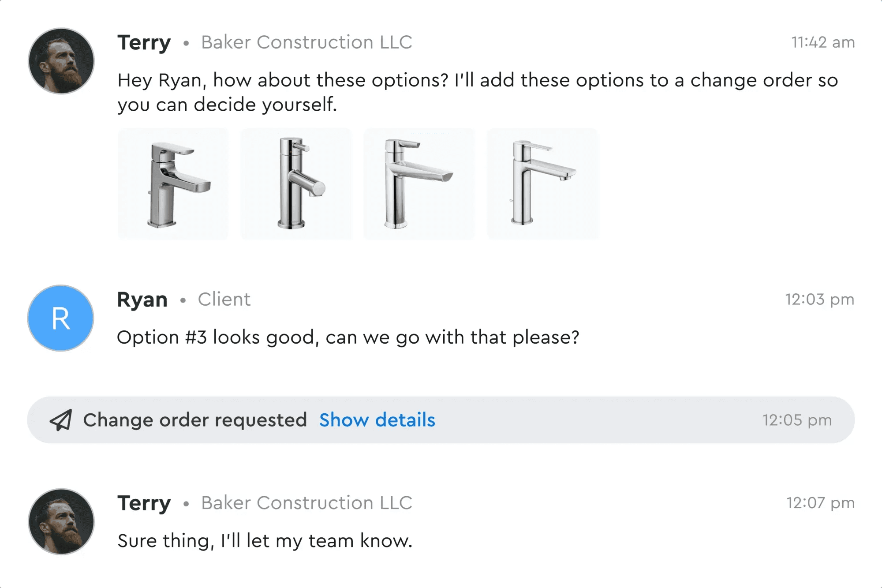Select Terry's name in the first message
Image resolution: width=882 pixels, height=588 pixels.
(144, 42)
